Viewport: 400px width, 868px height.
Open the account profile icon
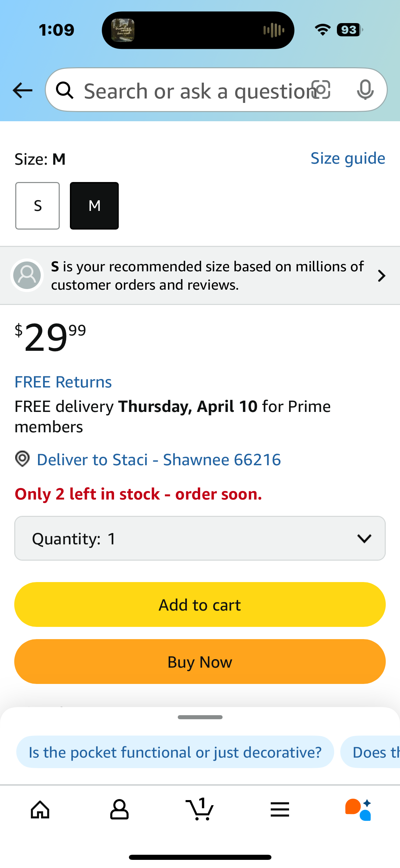pyautogui.click(x=119, y=810)
